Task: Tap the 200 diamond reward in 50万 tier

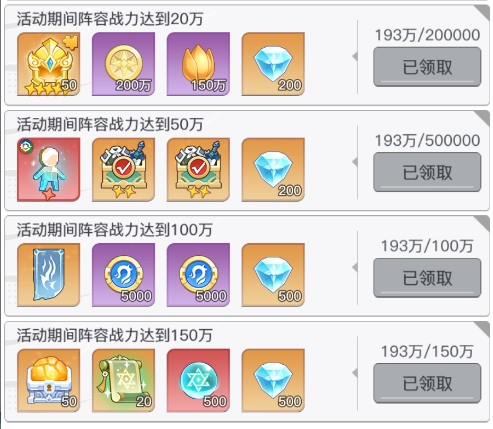Action: click(273, 169)
